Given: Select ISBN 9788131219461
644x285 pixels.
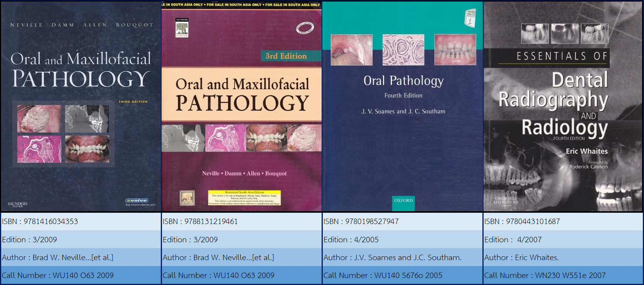Looking at the screenshot, I should (242, 221).
